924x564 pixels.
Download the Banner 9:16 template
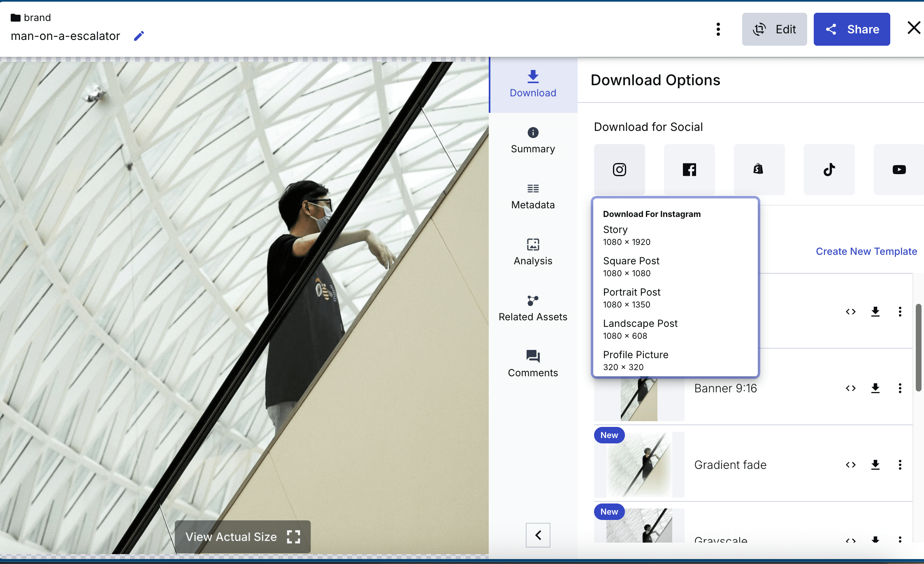pyautogui.click(x=875, y=388)
